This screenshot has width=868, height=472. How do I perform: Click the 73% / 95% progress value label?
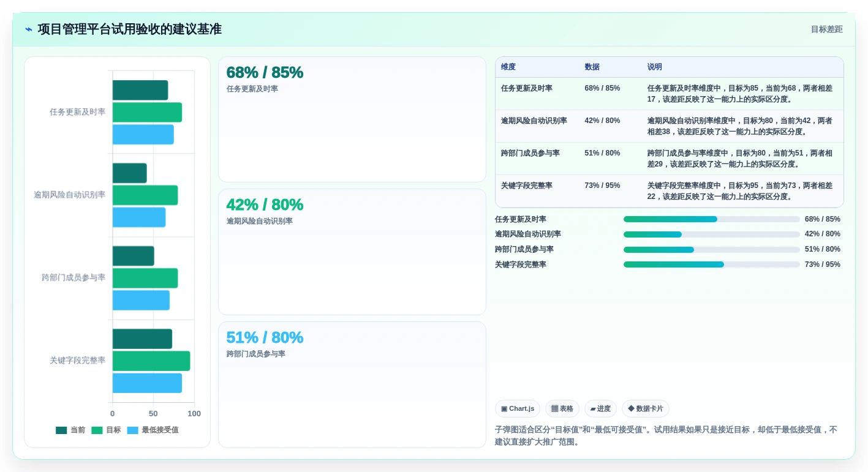[x=823, y=264]
